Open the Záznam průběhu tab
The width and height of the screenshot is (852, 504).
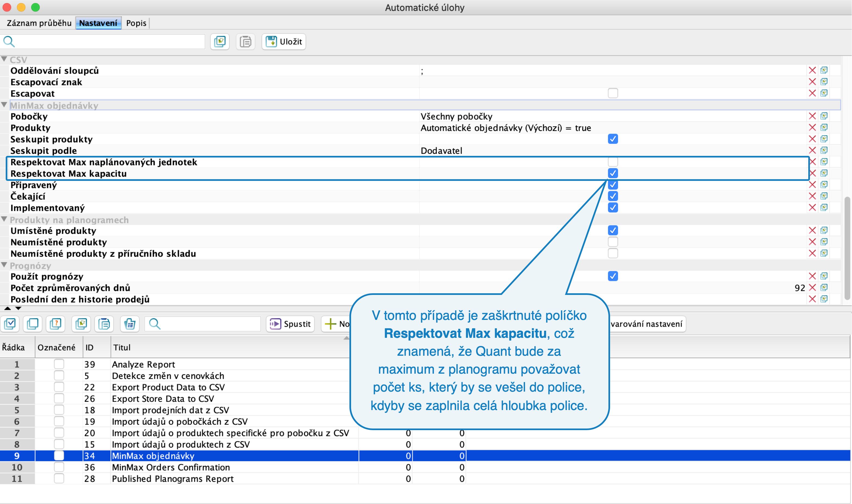(x=39, y=23)
